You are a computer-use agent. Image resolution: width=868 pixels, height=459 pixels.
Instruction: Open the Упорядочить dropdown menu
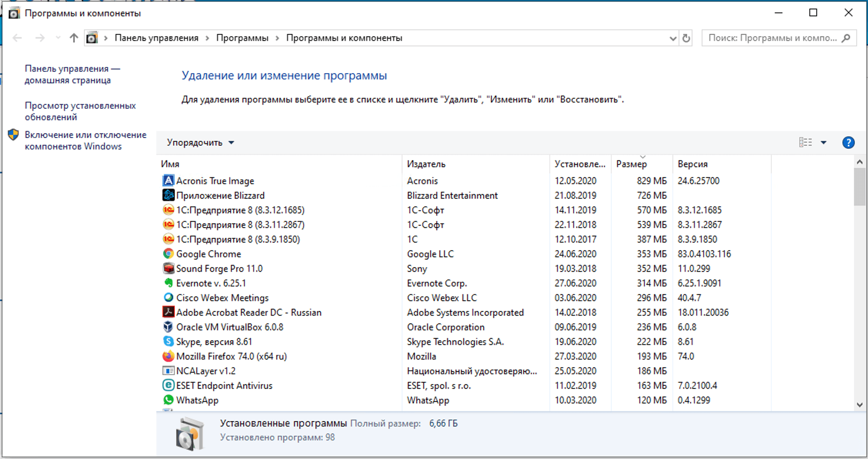(x=200, y=142)
